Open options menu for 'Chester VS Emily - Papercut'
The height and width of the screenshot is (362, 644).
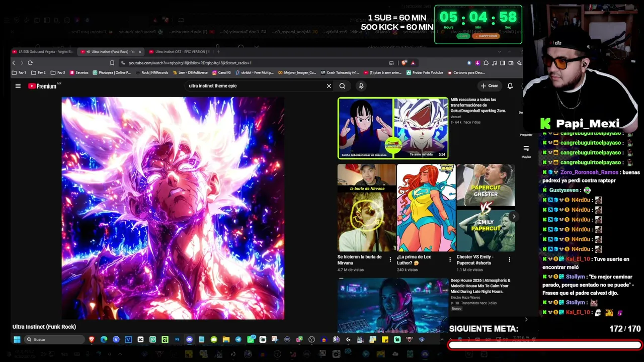509,259
